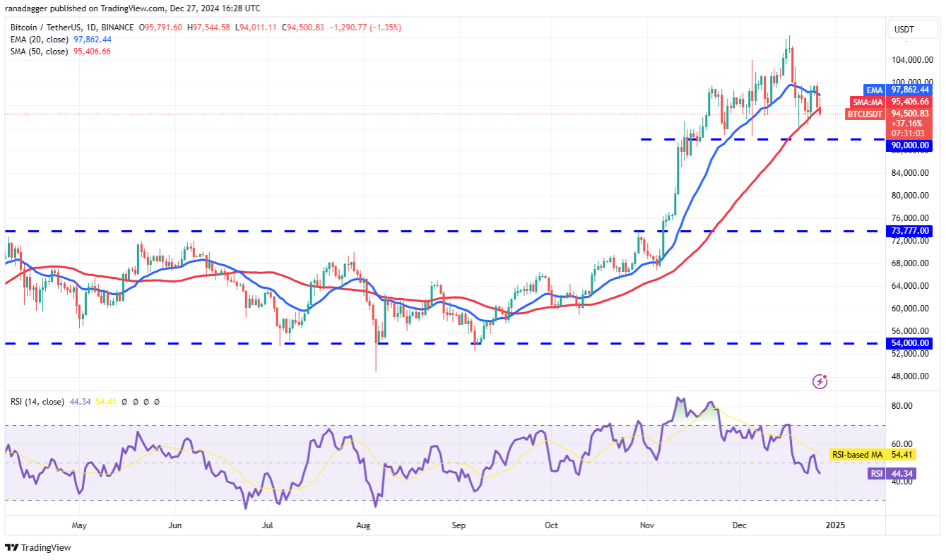Click the Jun label on time axis
This screenshot has height=560, width=946.
(176, 525)
